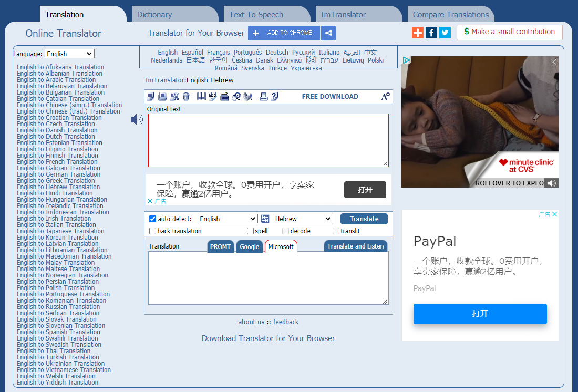Viewport: 578px width, 392px height.
Task: Switch interface to Українська
Action: pyautogui.click(x=306, y=68)
